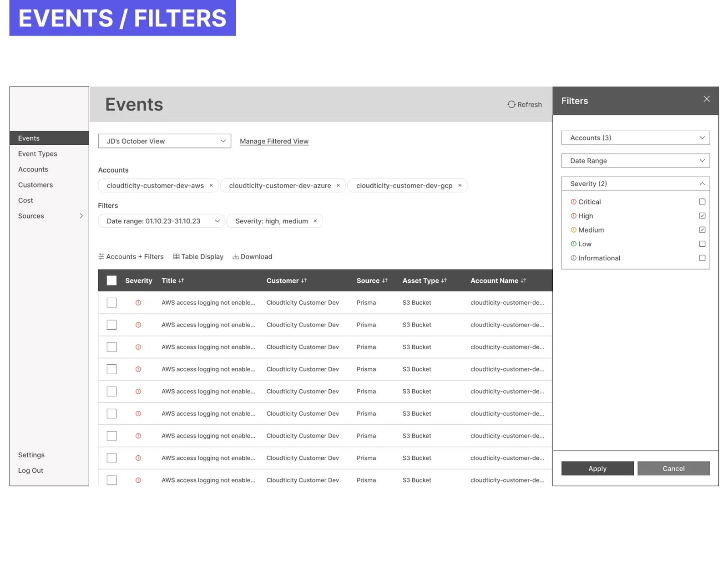The height and width of the screenshot is (581, 728).
Task: Expand the Accounts (3) filter dropdown
Action: tap(635, 138)
